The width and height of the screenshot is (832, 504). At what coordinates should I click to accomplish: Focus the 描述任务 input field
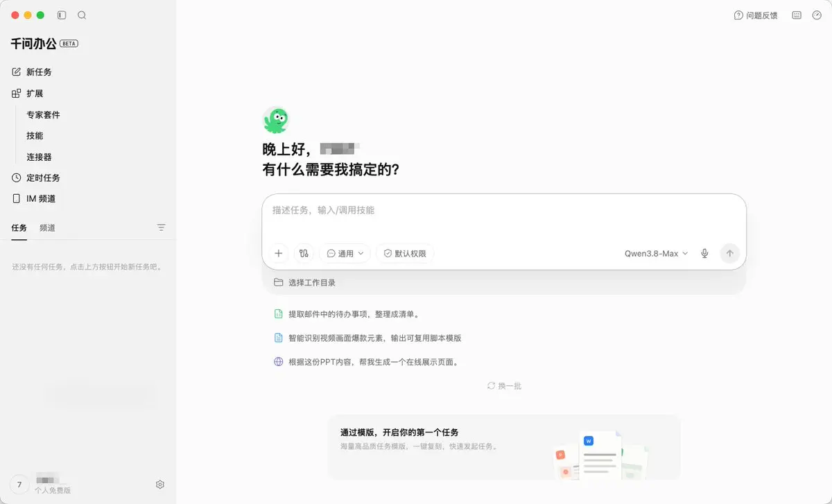point(504,211)
